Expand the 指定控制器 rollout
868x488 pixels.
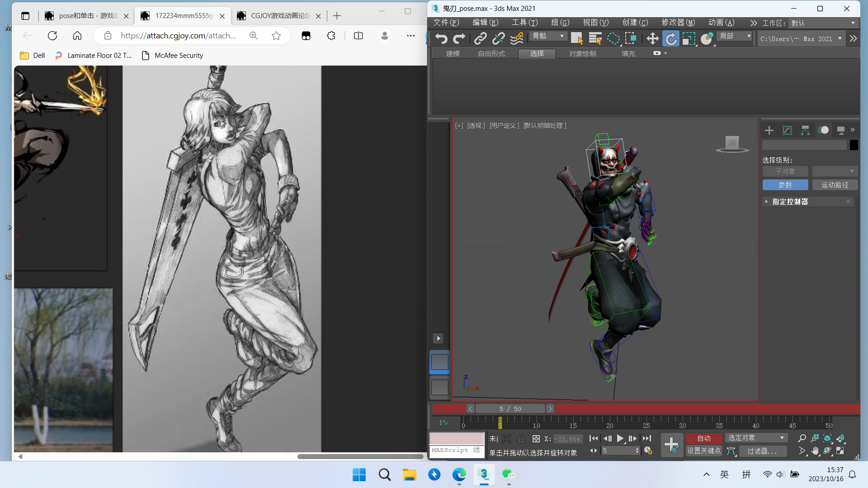pos(808,202)
